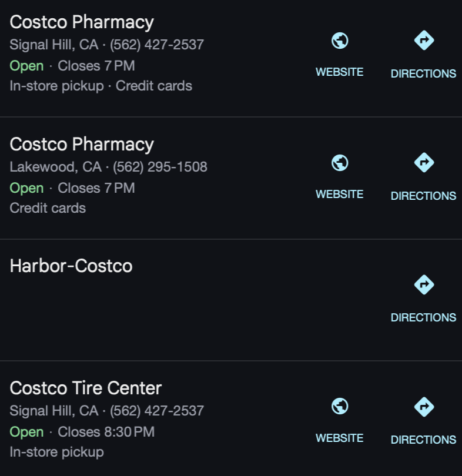Call the Lakewood pharmacy number (562) 295-1508
This screenshot has width=462, height=476.
coord(160,167)
